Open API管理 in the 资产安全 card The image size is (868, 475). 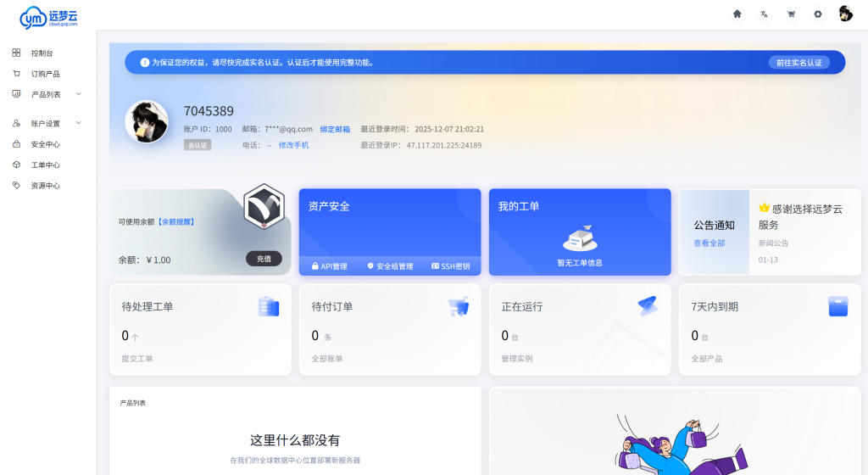pyautogui.click(x=330, y=266)
